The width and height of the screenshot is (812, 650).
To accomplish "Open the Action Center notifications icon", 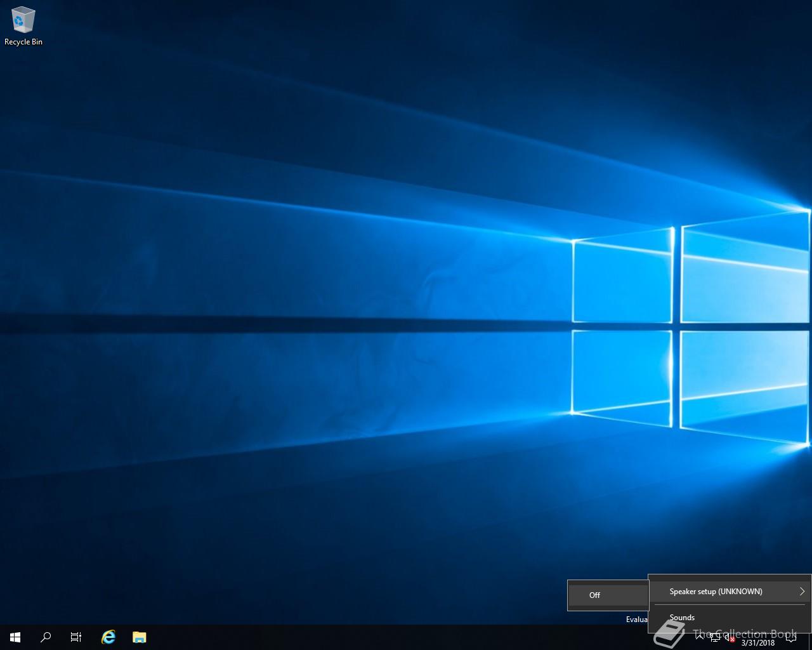I will [x=790, y=637].
